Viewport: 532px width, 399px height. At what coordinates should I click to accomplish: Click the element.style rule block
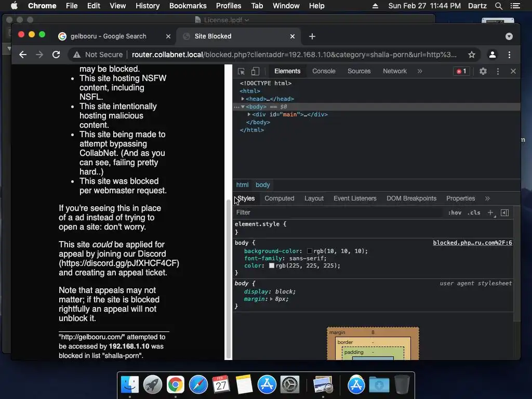coord(373,228)
